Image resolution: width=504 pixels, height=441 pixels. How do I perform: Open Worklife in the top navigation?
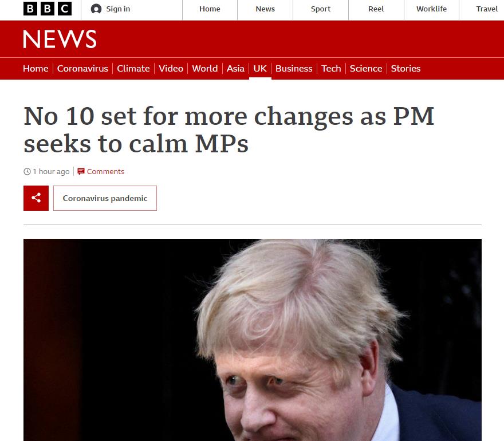tap(431, 9)
